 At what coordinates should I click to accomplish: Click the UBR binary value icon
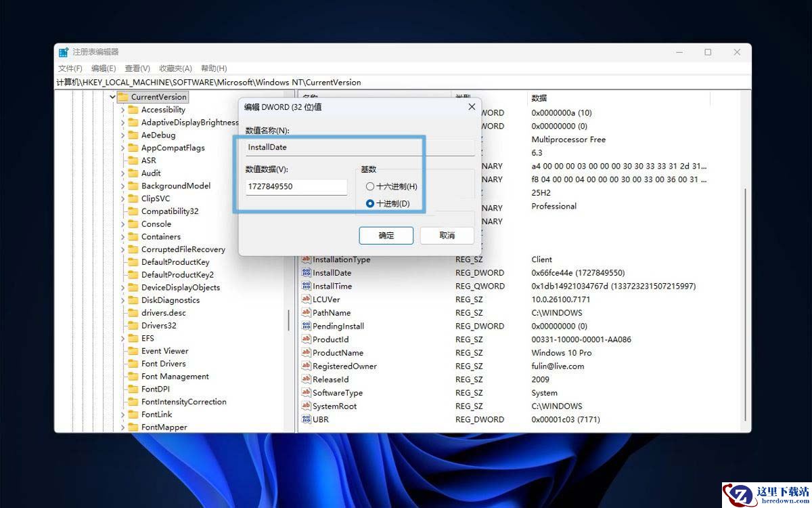pos(306,419)
